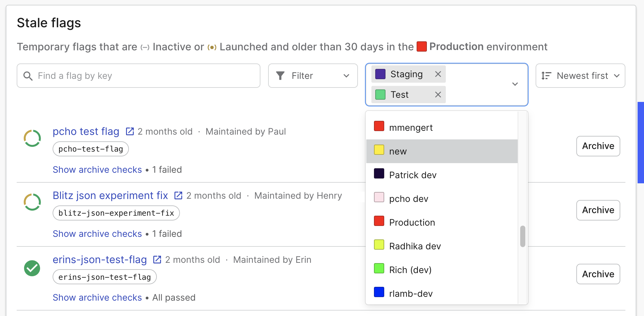This screenshot has width=644, height=316.
Task: Remove the Staging environment tag
Action: click(438, 74)
